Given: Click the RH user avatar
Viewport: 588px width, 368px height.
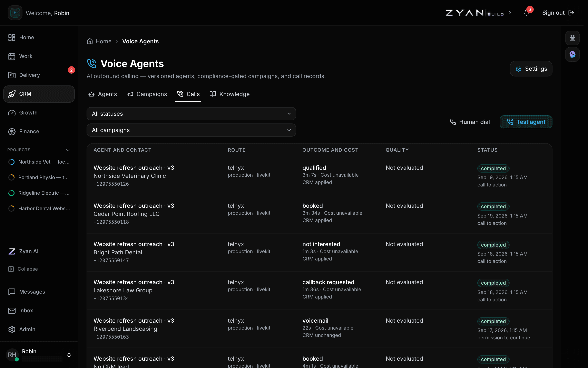Looking at the screenshot, I should coord(12,355).
